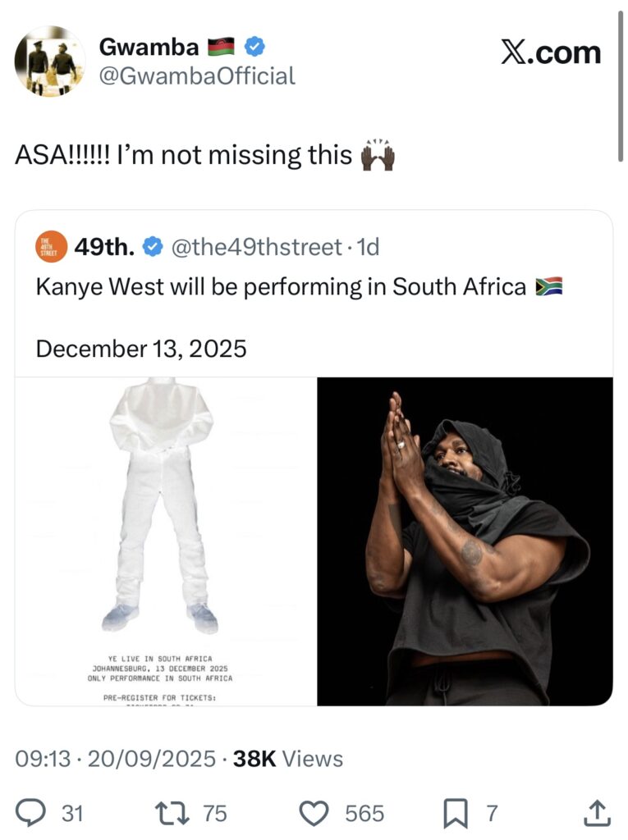Bookmark this post
The height and width of the screenshot is (840, 628).
click(x=455, y=813)
